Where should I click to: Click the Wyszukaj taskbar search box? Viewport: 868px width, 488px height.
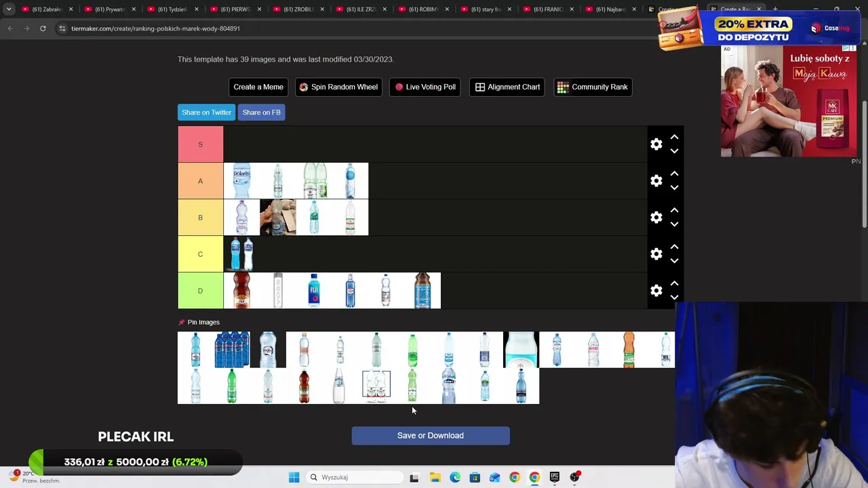[x=355, y=477]
